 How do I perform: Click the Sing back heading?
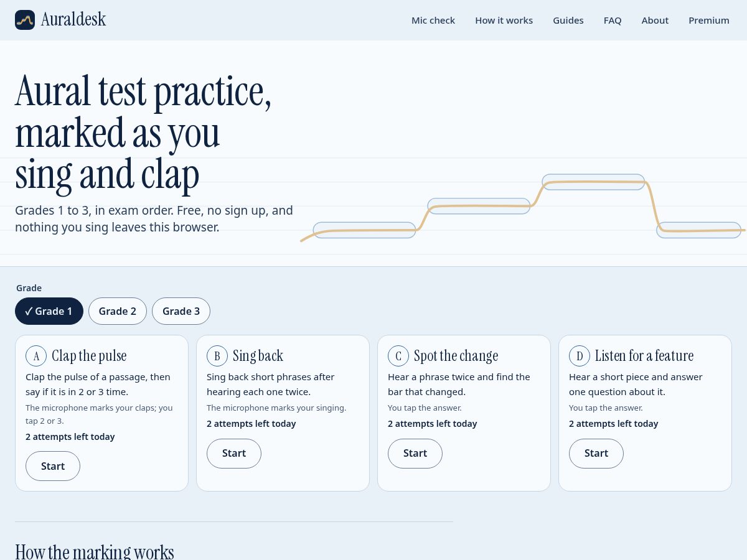coord(258,356)
